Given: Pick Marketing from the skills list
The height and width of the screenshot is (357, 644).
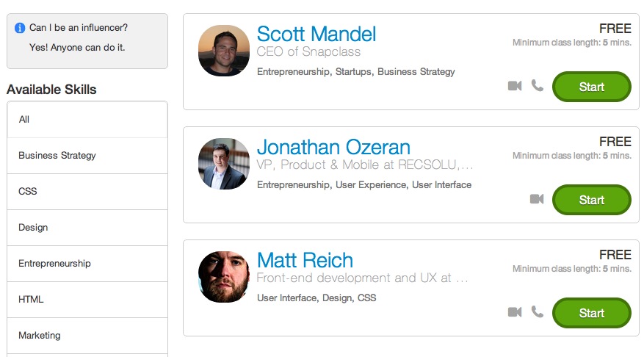Looking at the screenshot, I should tap(87, 336).
